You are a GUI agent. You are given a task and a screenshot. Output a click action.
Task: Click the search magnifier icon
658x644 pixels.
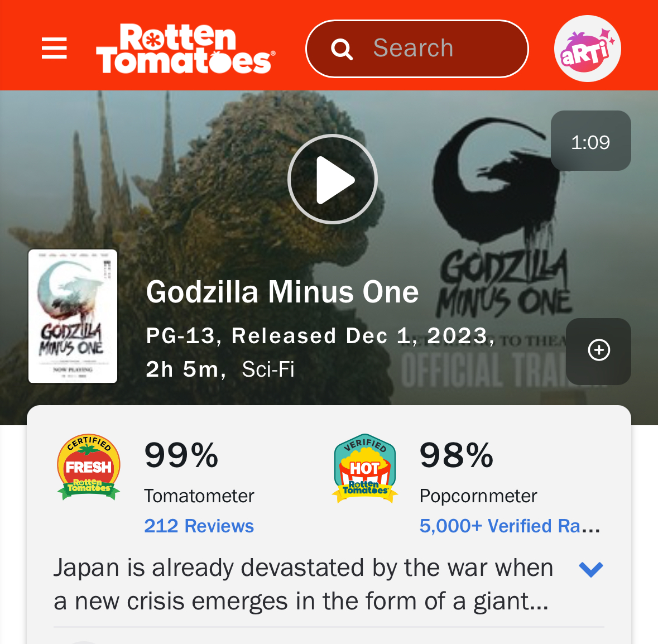pyautogui.click(x=342, y=49)
